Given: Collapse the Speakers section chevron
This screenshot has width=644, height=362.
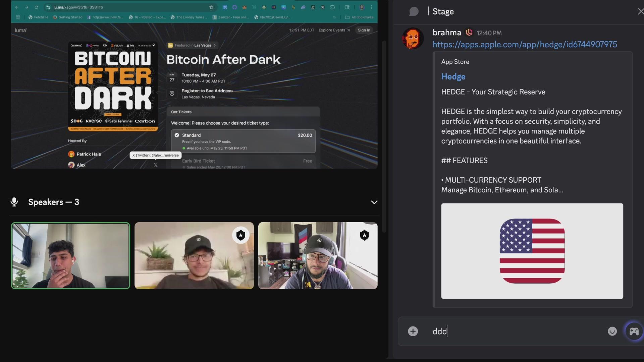Looking at the screenshot, I should pyautogui.click(x=374, y=202).
